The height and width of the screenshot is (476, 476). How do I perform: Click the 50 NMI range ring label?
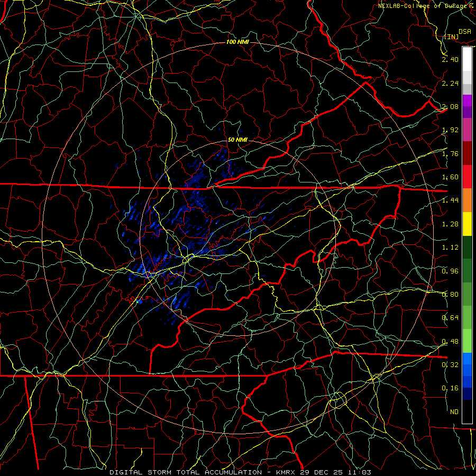coord(237,140)
